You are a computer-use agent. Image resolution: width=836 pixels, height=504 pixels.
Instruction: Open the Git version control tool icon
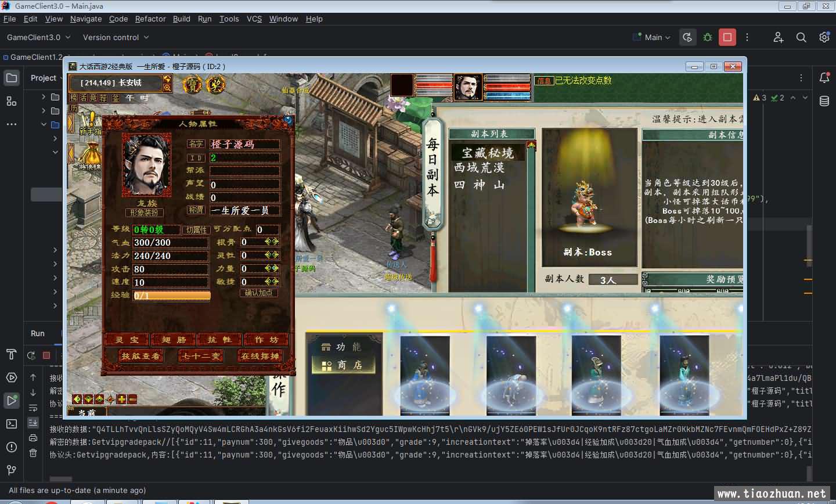point(12,470)
